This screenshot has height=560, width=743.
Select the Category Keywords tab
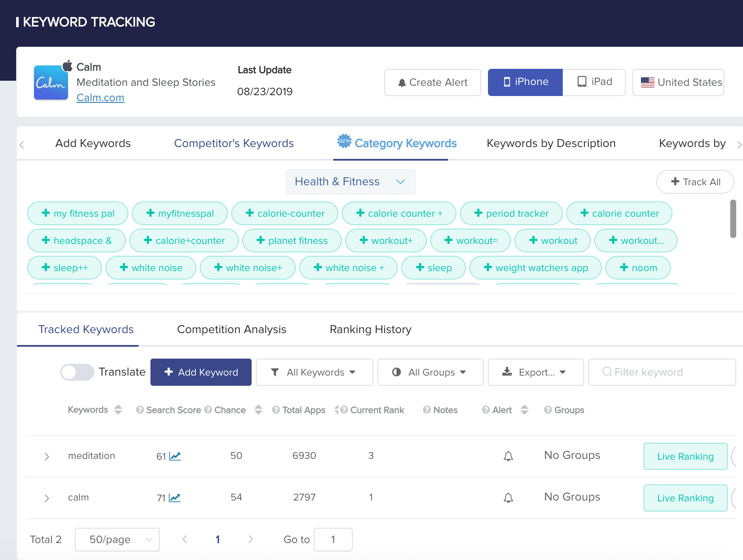pyautogui.click(x=397, y=143)
